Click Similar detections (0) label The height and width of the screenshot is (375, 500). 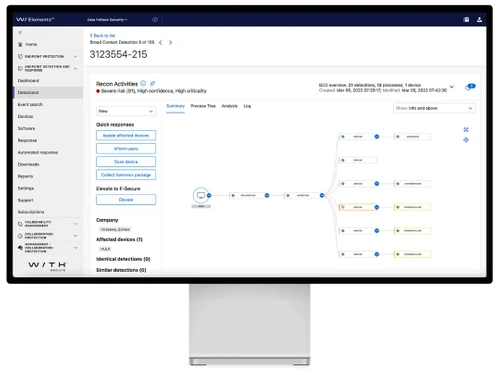coord(121,270)
